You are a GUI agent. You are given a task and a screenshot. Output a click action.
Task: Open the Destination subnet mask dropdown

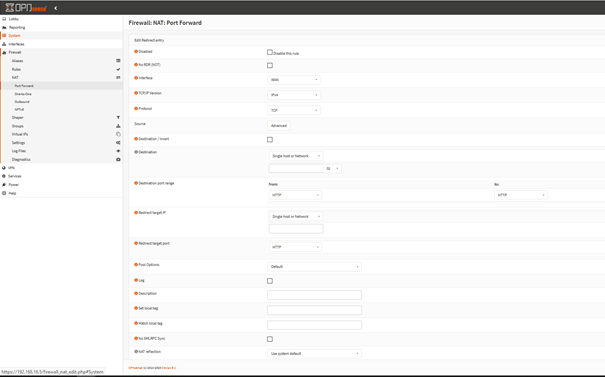pos(332,168)
